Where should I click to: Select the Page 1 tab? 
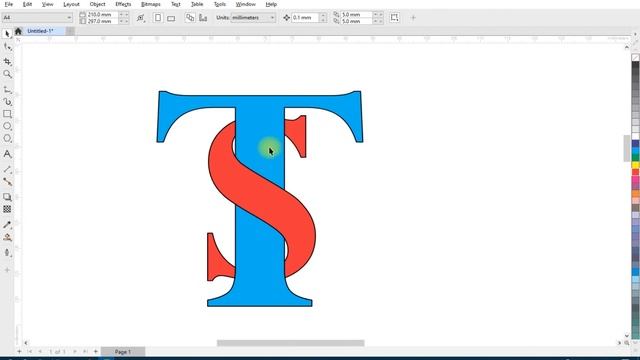coord(123,351)
